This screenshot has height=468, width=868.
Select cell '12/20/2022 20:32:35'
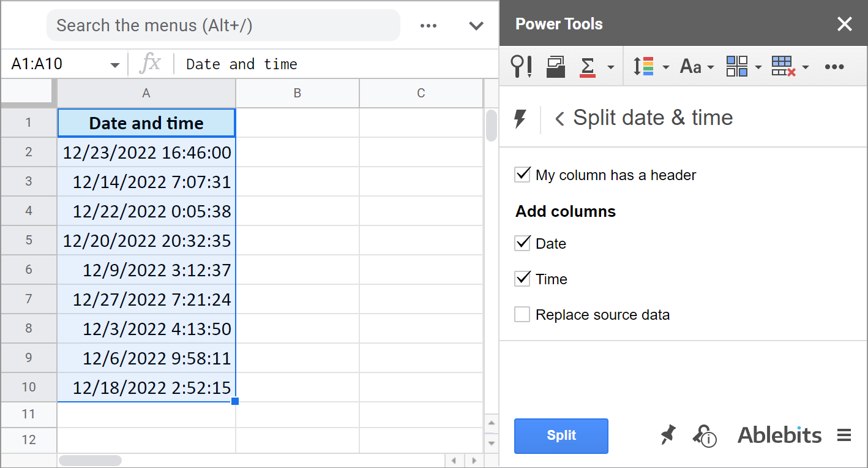click(x=146, y=240)
